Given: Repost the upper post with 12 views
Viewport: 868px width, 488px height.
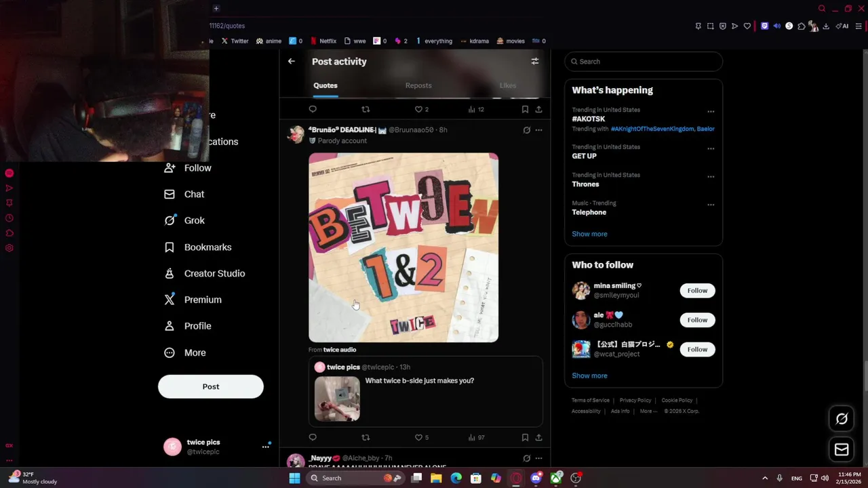Looking at the screenshot, I should coord(366,109).
